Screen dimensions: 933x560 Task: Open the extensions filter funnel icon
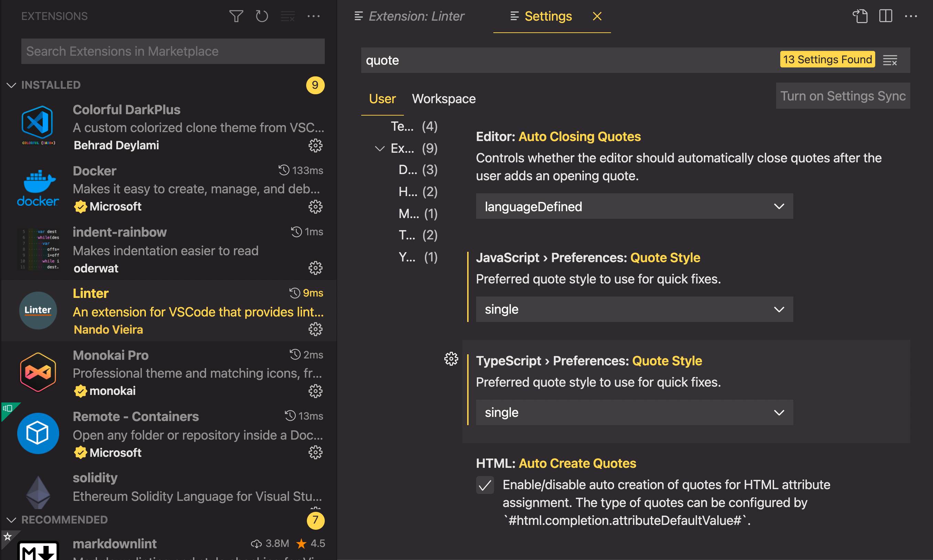[x=236, y=16]
